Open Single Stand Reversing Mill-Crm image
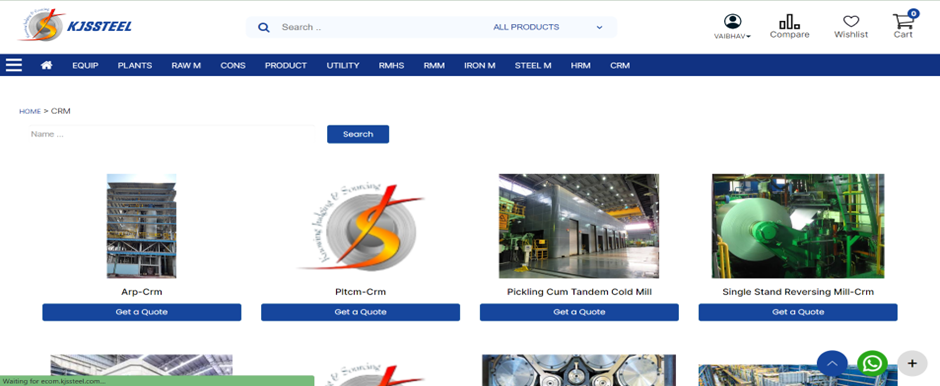Screen dimensions: 940x386 coord(798,226)
